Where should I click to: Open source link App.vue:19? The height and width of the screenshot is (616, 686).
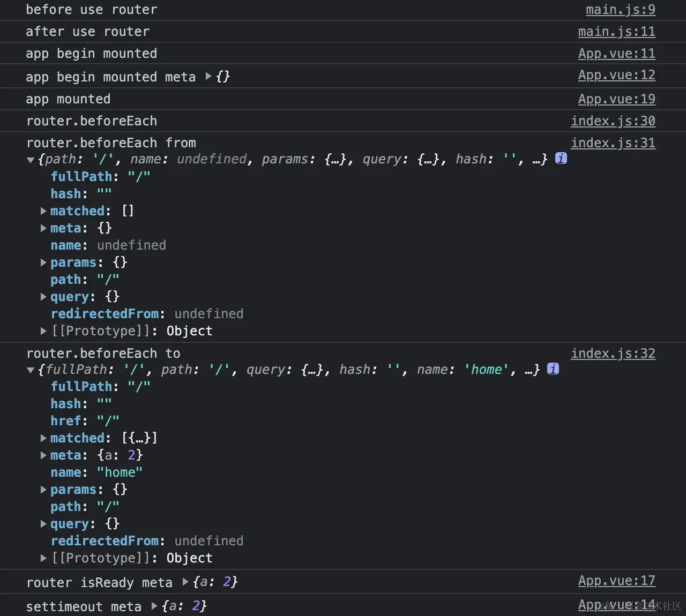click(617, 99)
